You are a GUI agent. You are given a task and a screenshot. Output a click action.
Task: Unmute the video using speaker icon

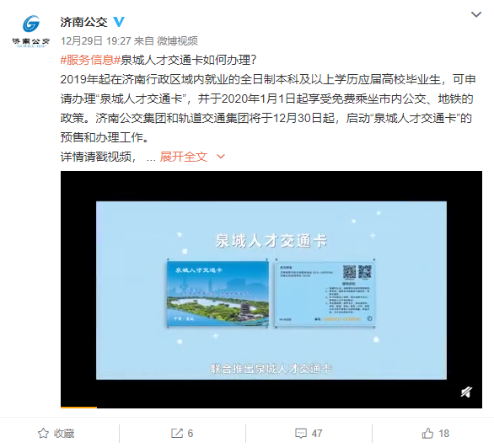click(466, 392)
